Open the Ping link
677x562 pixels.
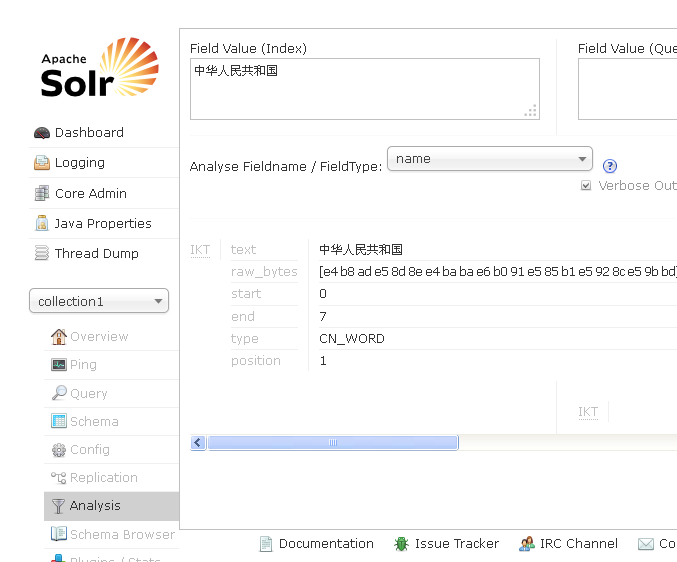(83, 365)
